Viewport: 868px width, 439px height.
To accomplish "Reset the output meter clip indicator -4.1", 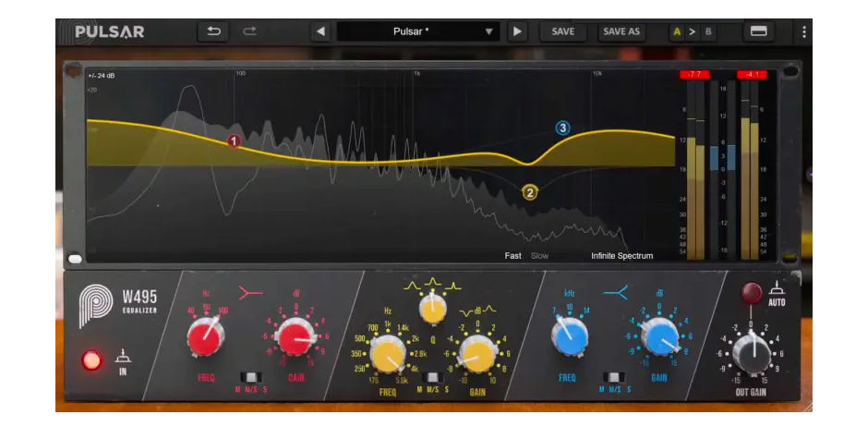I will click(753, 74).
